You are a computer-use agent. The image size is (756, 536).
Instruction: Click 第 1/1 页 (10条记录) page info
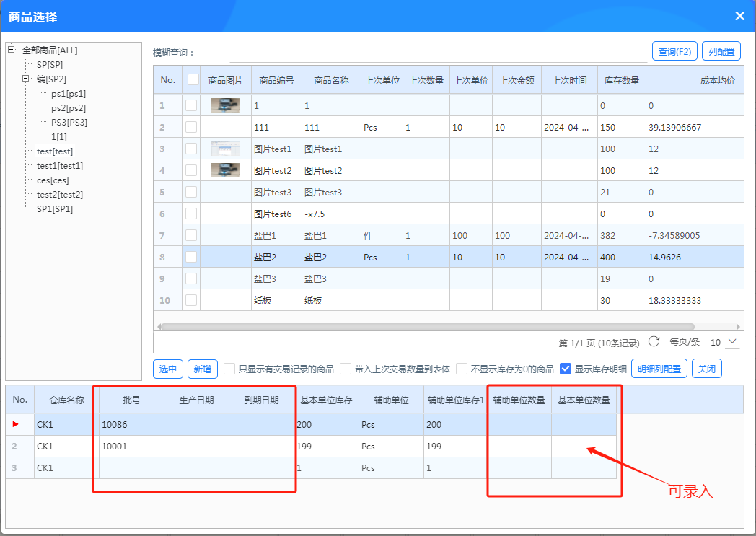(x=599, y=343)
